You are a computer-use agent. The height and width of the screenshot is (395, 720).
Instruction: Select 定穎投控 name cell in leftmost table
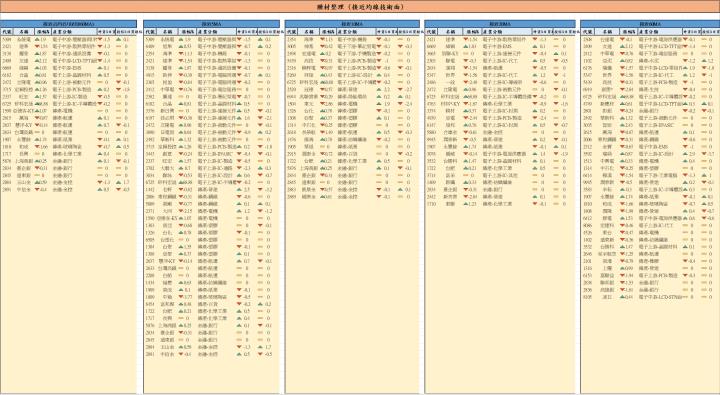(x=24, y=89)
